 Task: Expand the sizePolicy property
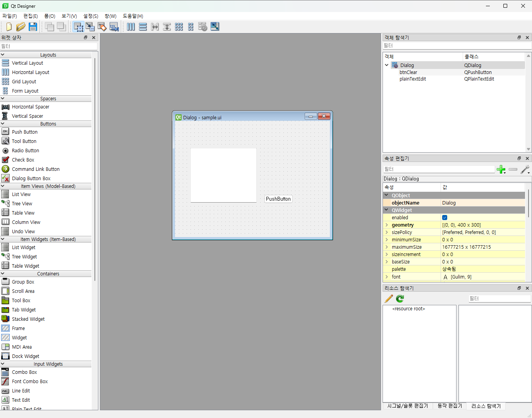click(386, 232)
